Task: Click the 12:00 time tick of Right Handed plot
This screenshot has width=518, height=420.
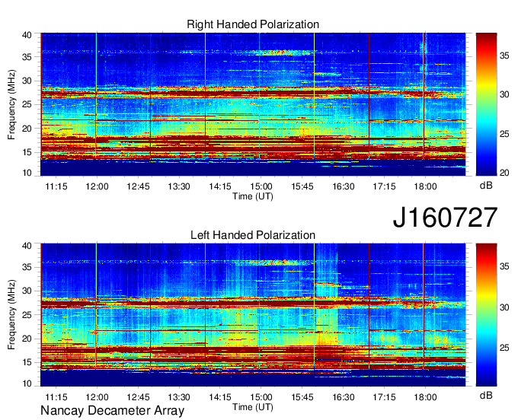Action: click(x=98, y=186)
